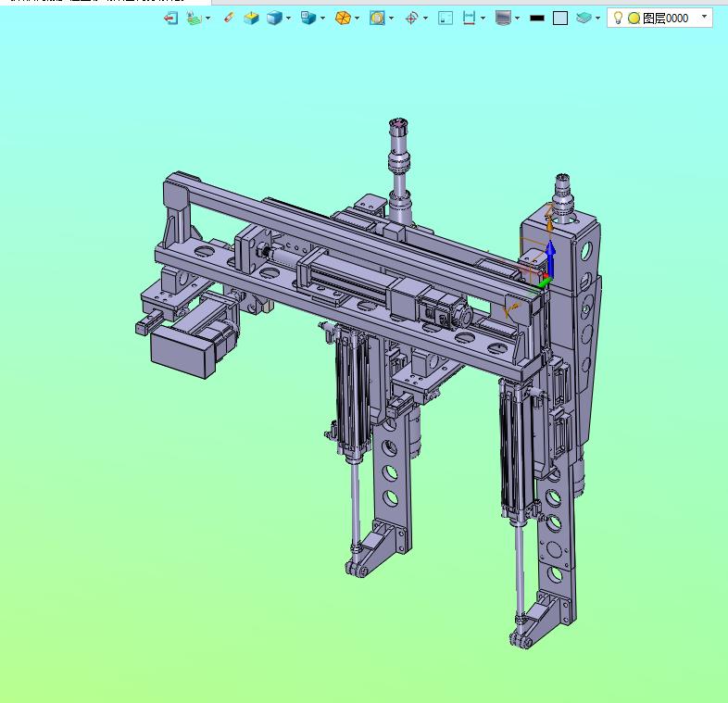728x703 pixels.
Task: Select the orange wireframe polyhedron icon
Action: [343, 19]
